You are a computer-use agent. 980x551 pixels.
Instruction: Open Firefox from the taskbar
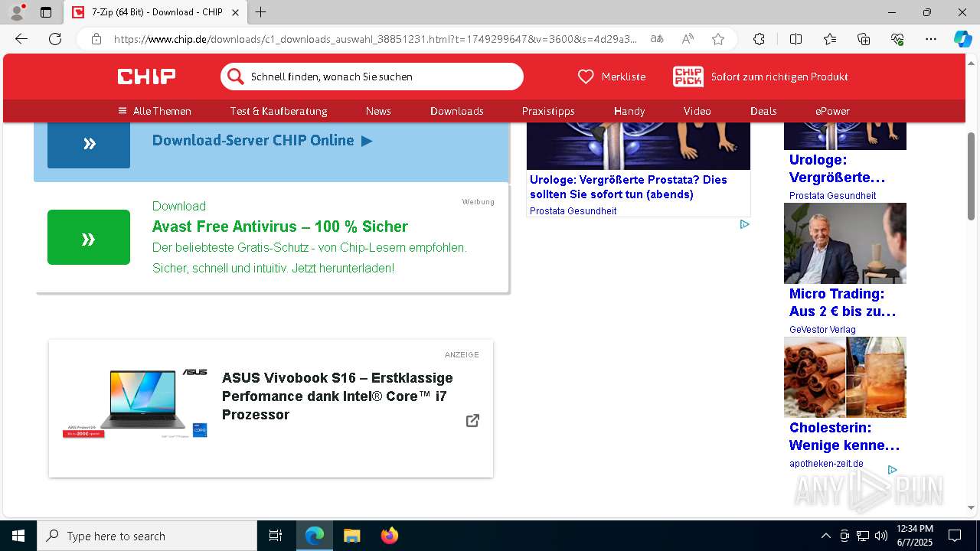point(389,536)
